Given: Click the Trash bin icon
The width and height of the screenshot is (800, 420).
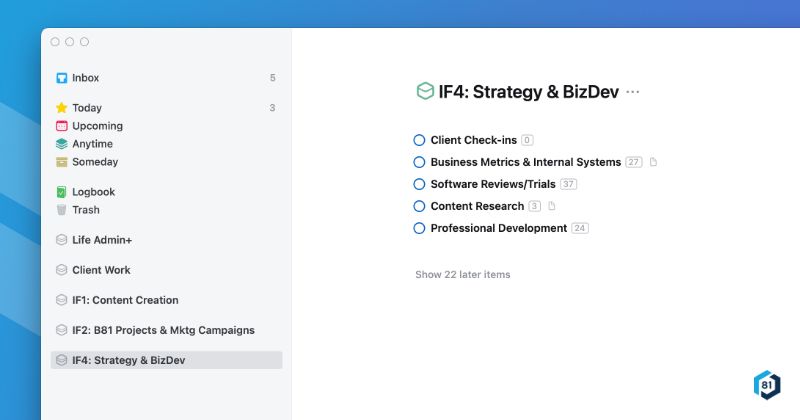Looking at the screenshot, I should pos(62,210).
